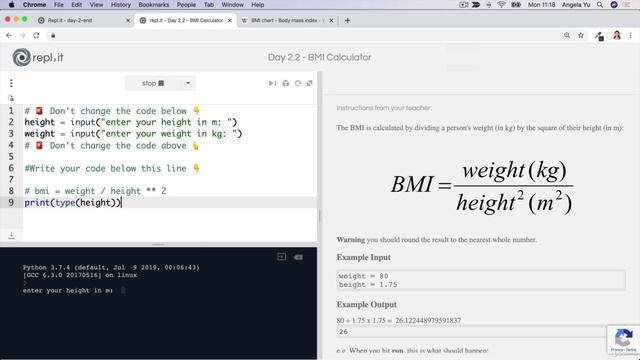Click the 'weight = 80' example text
This screenshot has width=640, height=360.
(x=363, y=276)
